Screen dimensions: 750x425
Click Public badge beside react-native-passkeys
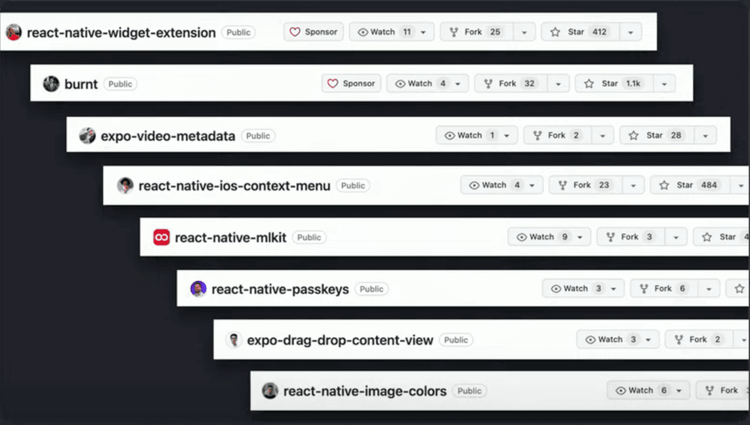point(371,289)
